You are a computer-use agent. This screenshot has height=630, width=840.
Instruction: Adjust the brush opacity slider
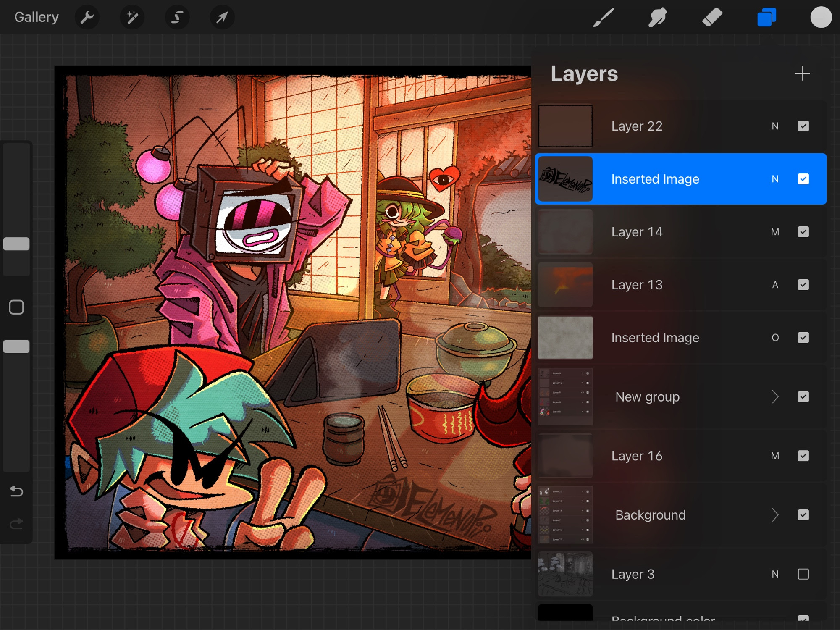click(x=16, y=346)
